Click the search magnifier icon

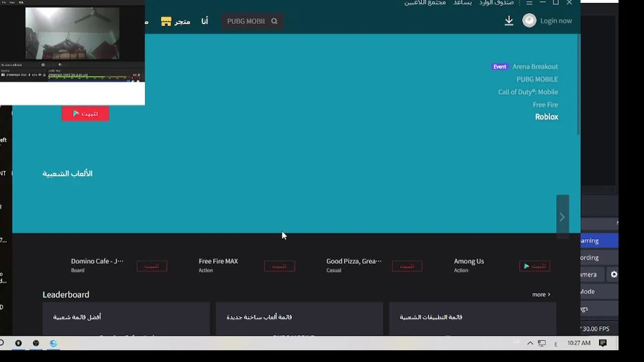point(274,21)
